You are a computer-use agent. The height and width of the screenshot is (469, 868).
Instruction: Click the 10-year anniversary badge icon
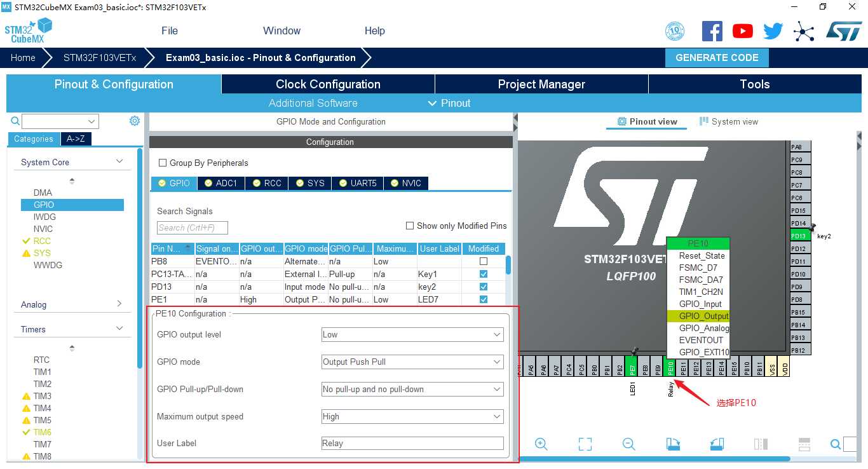(675, 31)
